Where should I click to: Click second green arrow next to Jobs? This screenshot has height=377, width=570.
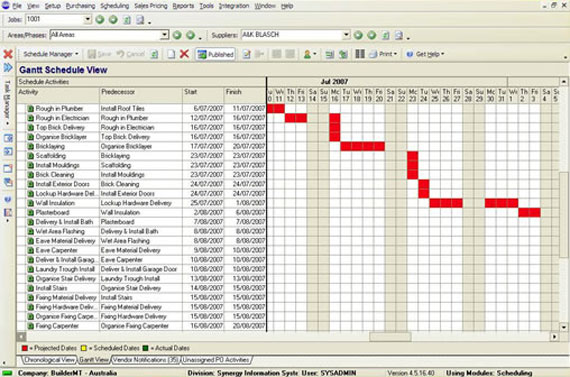coord(113,20)
